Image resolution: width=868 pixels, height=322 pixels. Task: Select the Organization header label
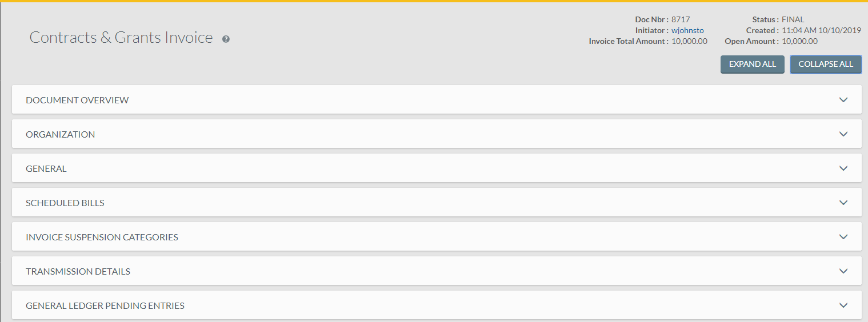(x=61, y=135)
